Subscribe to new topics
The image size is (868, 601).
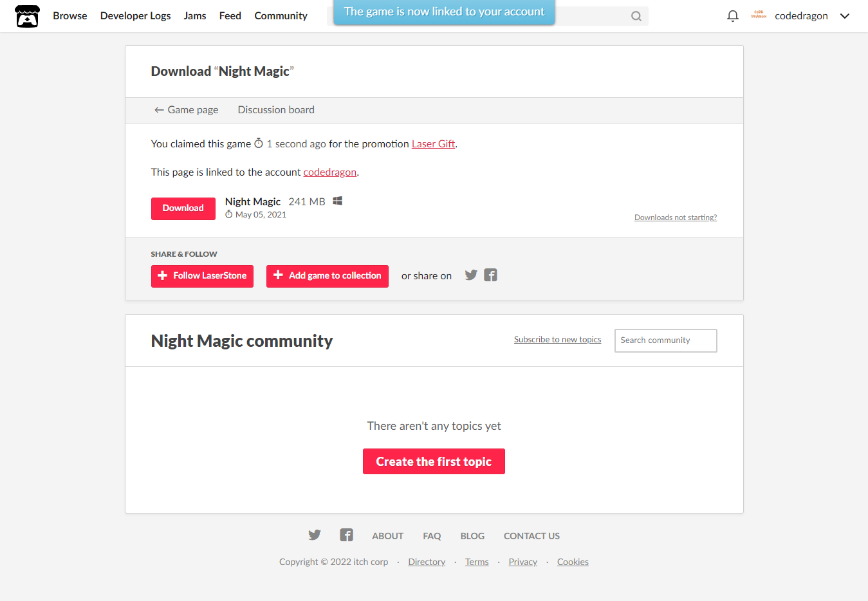(x=557, y=340)
